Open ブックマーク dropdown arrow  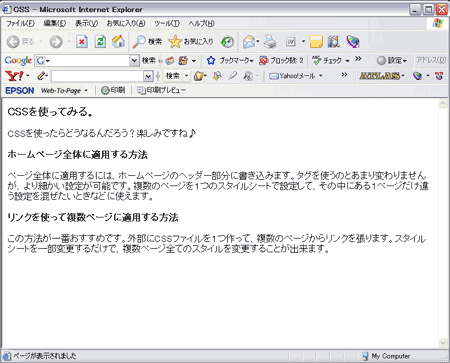tap(252, 61)
